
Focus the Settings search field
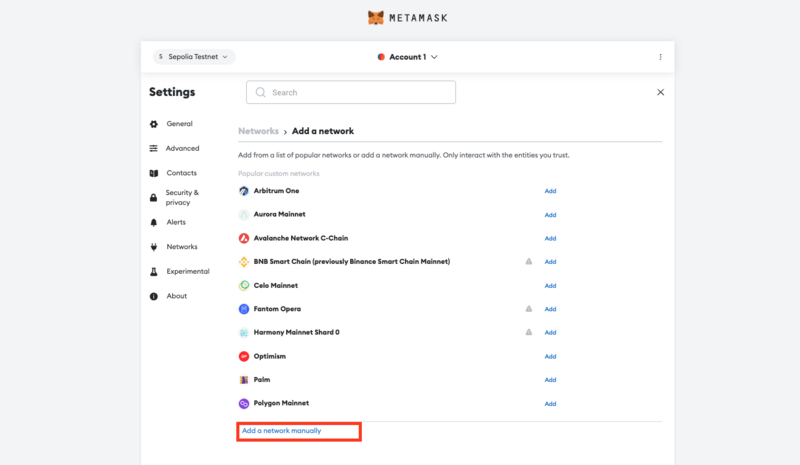point(351,92)
